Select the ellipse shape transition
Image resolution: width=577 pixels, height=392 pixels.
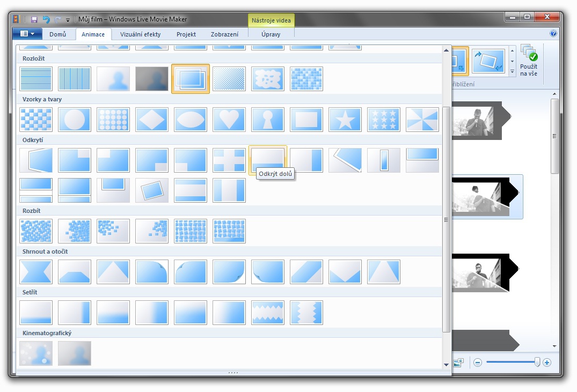190,120
